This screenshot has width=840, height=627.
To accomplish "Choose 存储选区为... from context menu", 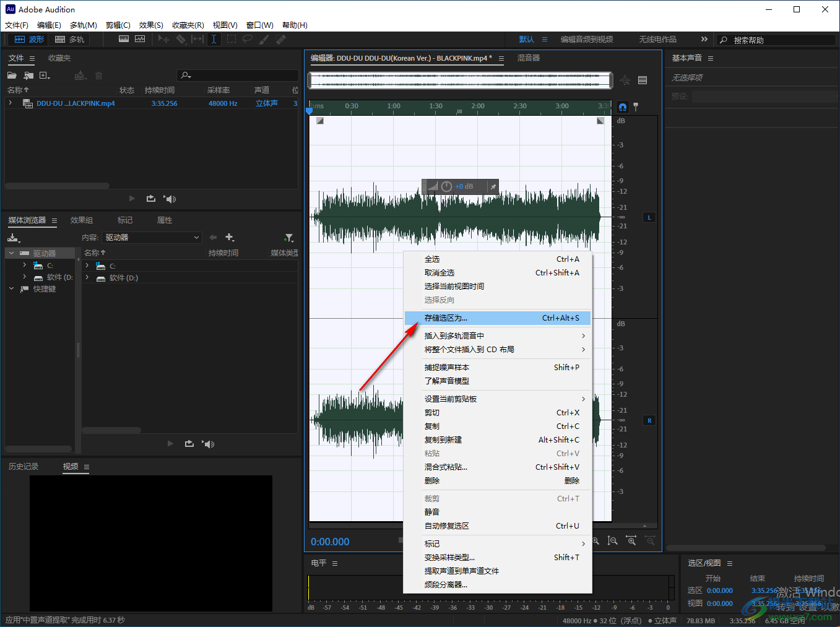I will tap(497, 318).
